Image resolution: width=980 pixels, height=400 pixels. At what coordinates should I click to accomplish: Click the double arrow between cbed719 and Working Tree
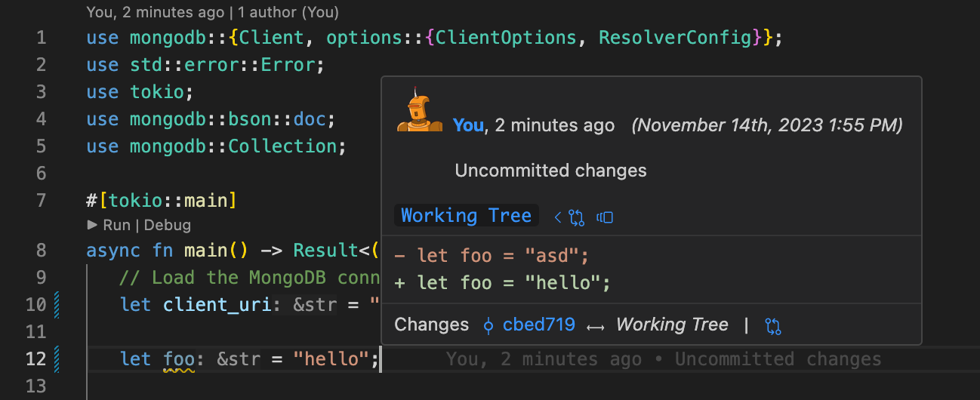coord(596,326)
